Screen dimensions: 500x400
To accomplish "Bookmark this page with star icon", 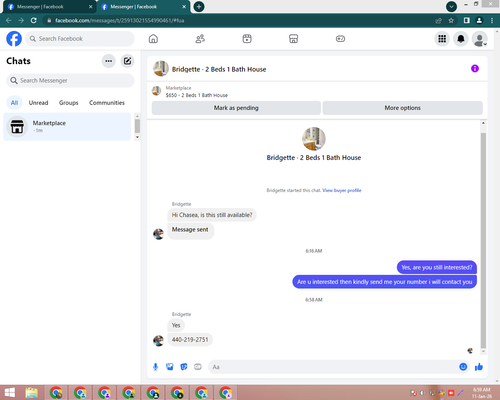I will pyautogui.click(x=451, y=21).
